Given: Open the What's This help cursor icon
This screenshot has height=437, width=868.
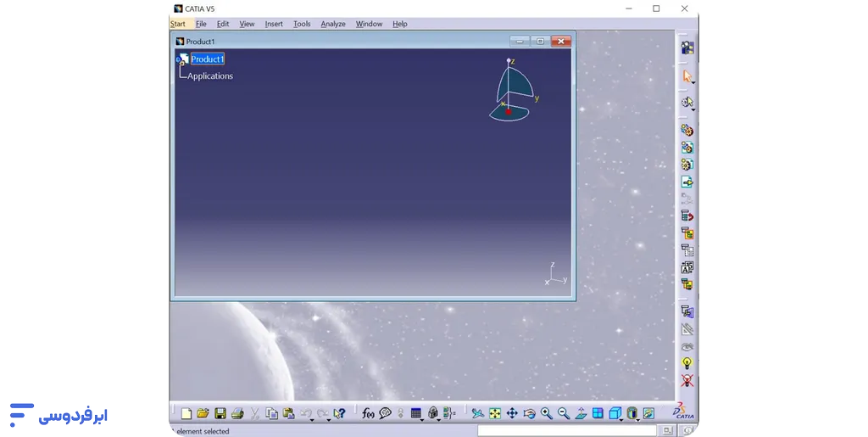Looking at the screenshot, I should [339, 413].
